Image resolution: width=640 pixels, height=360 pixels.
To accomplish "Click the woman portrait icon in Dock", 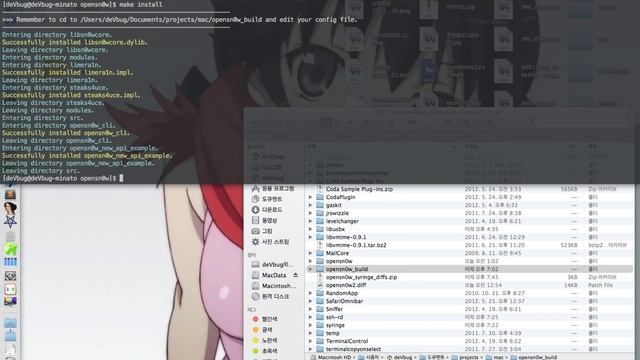I will pyautogui.click(x=10, y=208).
